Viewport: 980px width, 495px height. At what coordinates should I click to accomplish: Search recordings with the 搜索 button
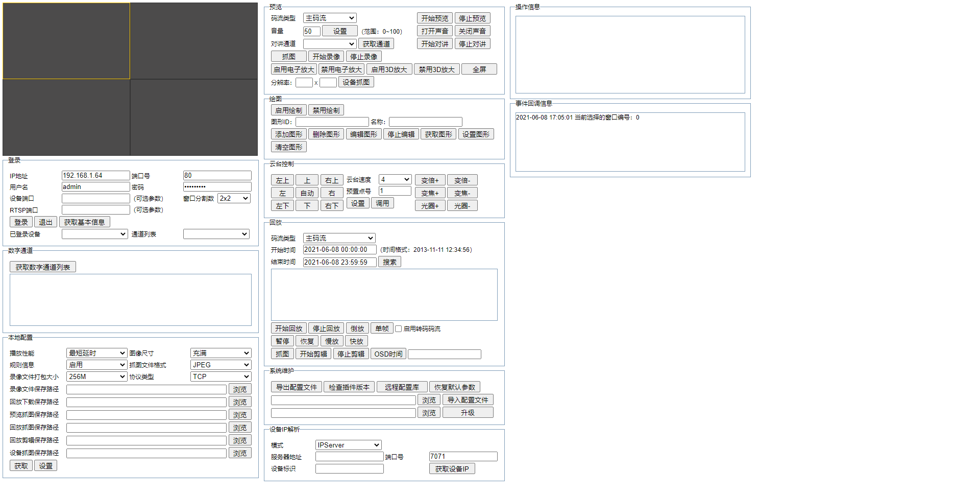tap(389, 262)
